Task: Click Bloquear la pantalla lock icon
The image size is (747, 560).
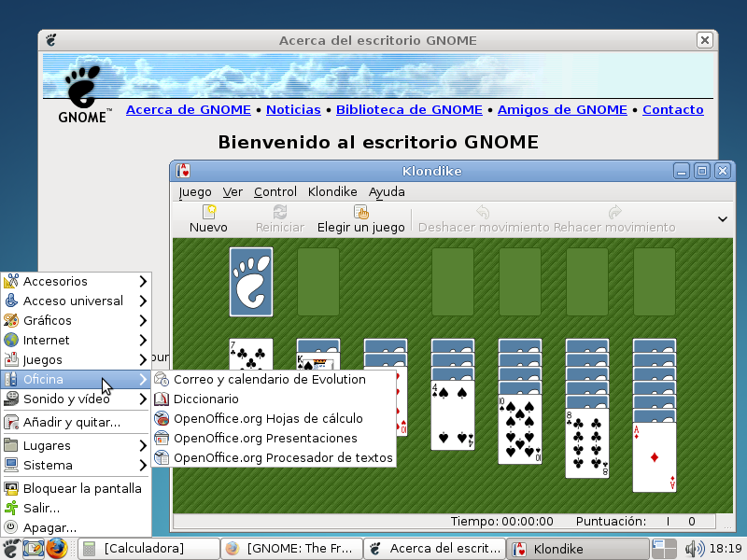Action: pyautogui.click(x=11, y=488)
